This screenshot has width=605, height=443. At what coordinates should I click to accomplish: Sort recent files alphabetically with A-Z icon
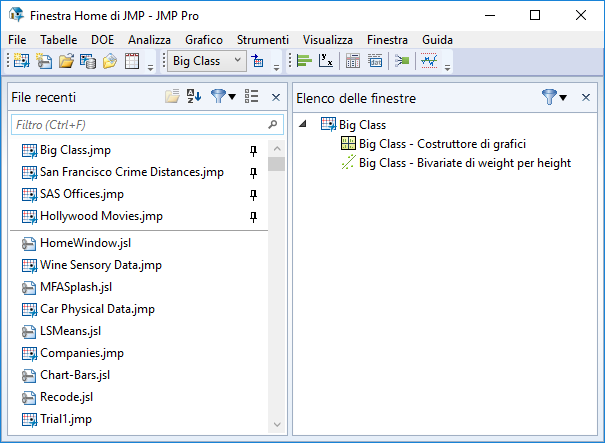click(194, 97)
